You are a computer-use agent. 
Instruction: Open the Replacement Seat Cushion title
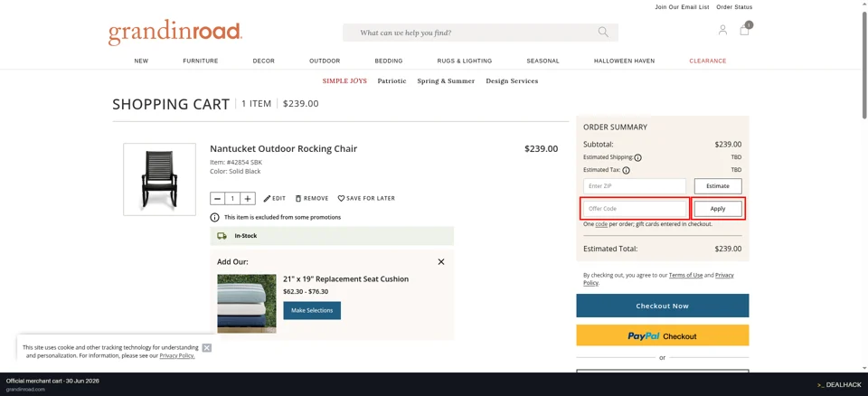[346, 279]
